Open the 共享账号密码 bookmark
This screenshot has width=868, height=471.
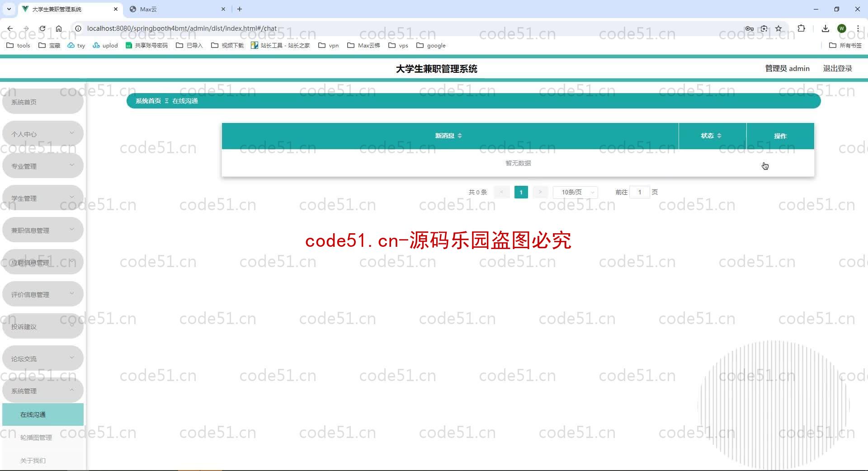[146, 45]
